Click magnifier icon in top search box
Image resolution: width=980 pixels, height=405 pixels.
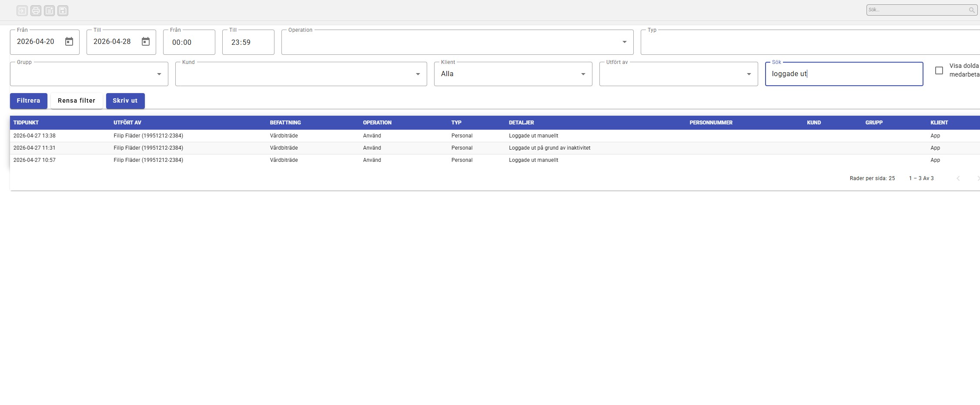(x=971, y=10)
